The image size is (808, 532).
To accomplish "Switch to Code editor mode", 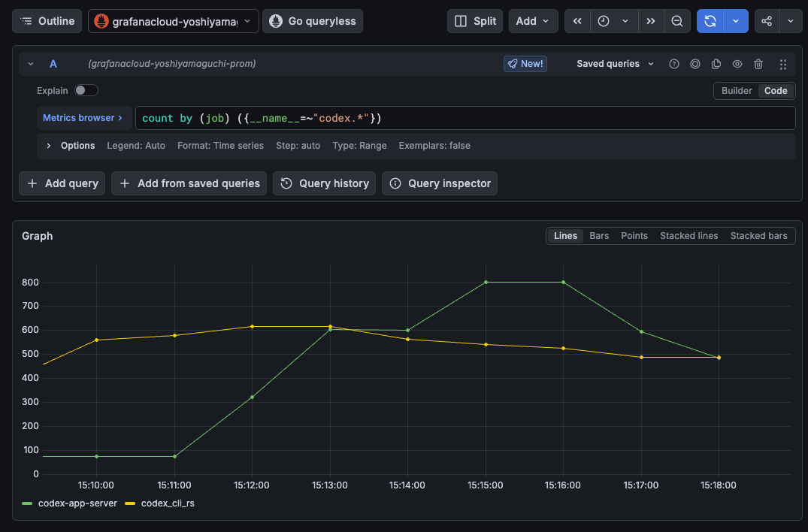I will [x=776, y=91].
